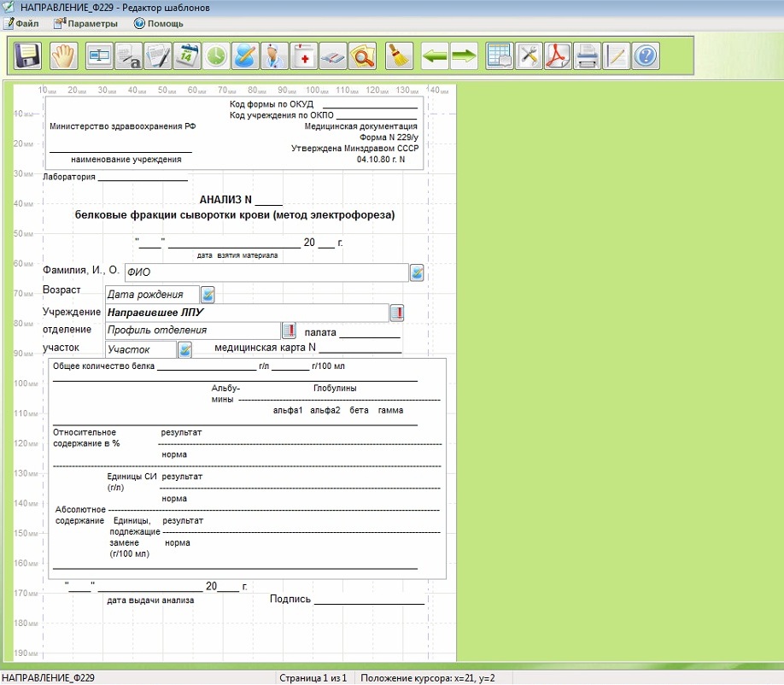The width and height of the screenshot is (784, 685).
Task: Click patient icon beside ФИО field
Action: [x=417, y=273]
